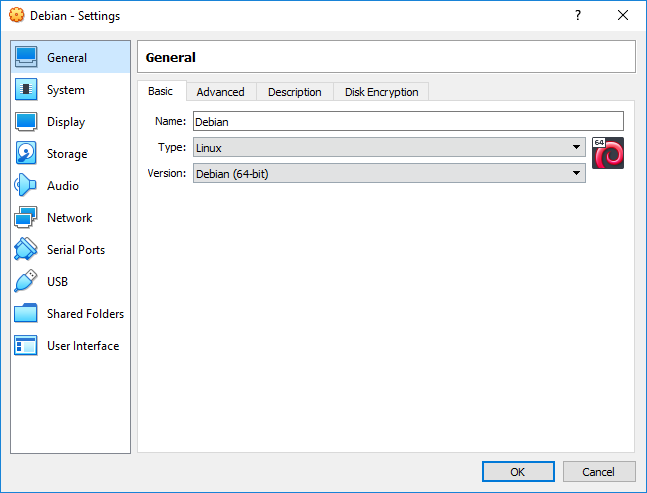The image size is (647, 493).
Task: Click the Name field containing Debian
Action: coord(408,121)
